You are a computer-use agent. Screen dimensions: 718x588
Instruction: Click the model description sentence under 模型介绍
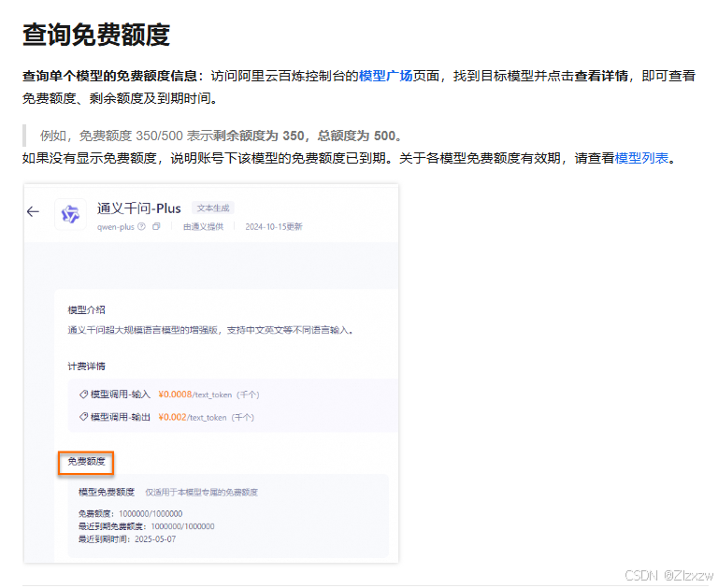(x=211, y=330)
